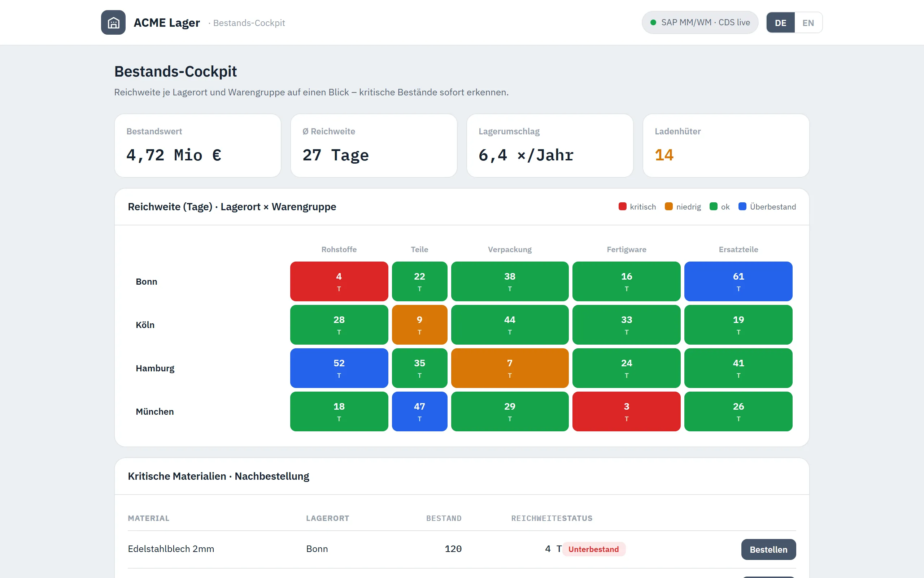Click the BESTAND table column header
This screenshot has width=924, height=578.
point(444,518)
